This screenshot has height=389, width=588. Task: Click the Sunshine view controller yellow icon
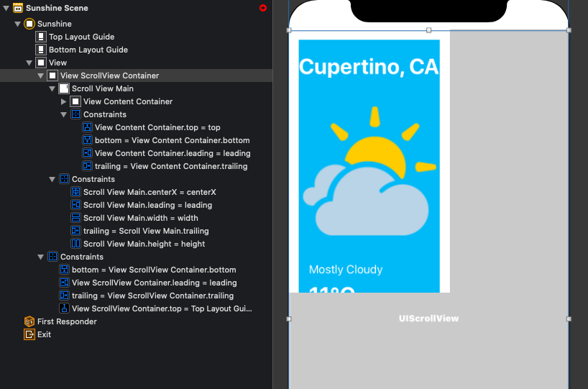29,24
